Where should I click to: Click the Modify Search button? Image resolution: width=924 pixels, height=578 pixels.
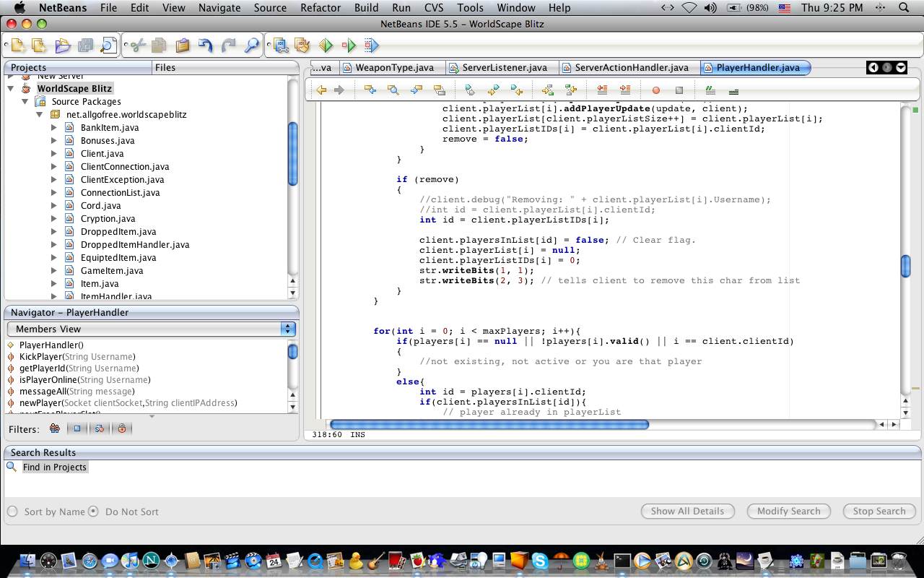pyautogui.click(x=788, y=511)
